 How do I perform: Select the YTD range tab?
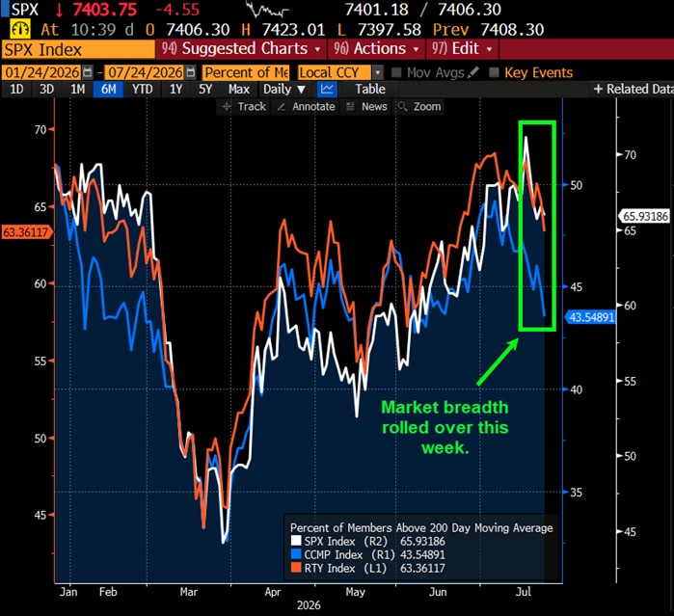point(143,89)
